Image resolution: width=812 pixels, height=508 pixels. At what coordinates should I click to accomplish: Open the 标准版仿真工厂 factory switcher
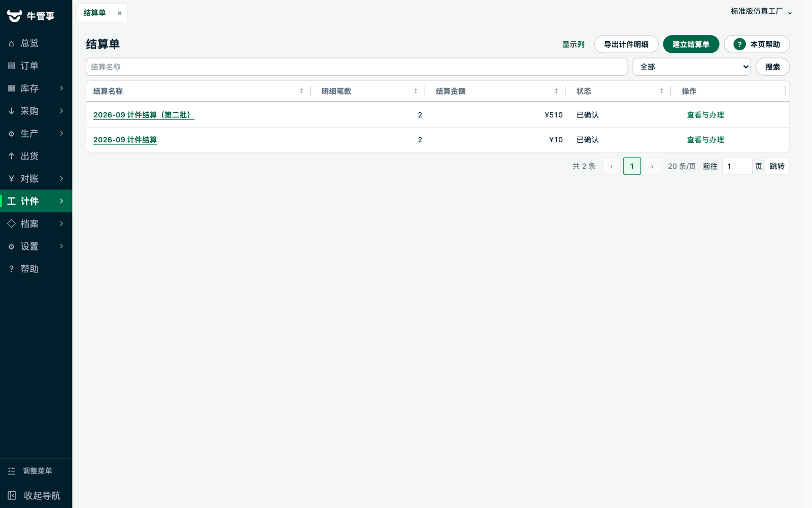761,11
